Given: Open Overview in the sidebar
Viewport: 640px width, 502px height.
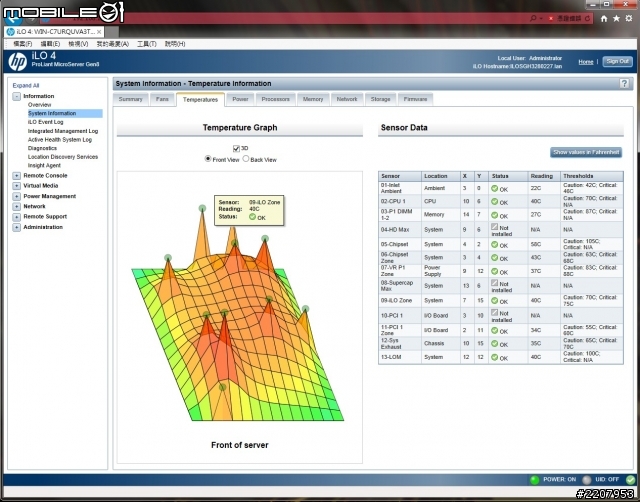Looking at the screenshot, I should [40, 105].
